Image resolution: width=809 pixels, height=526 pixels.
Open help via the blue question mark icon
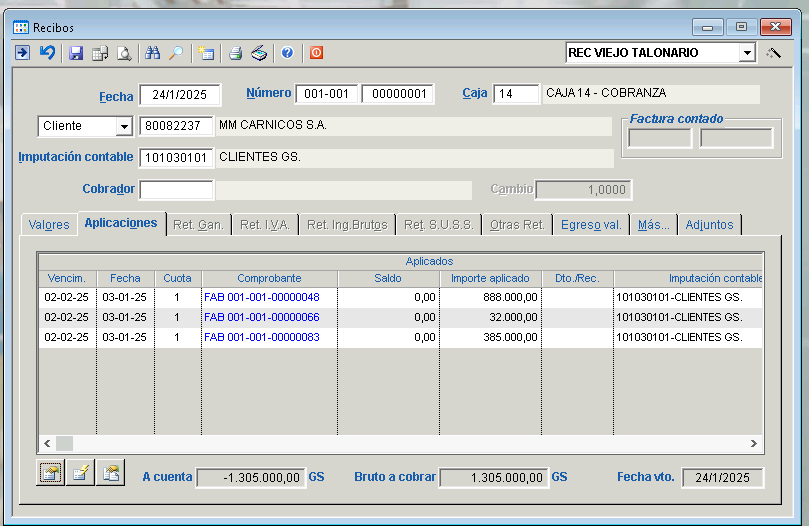[287, 53]
